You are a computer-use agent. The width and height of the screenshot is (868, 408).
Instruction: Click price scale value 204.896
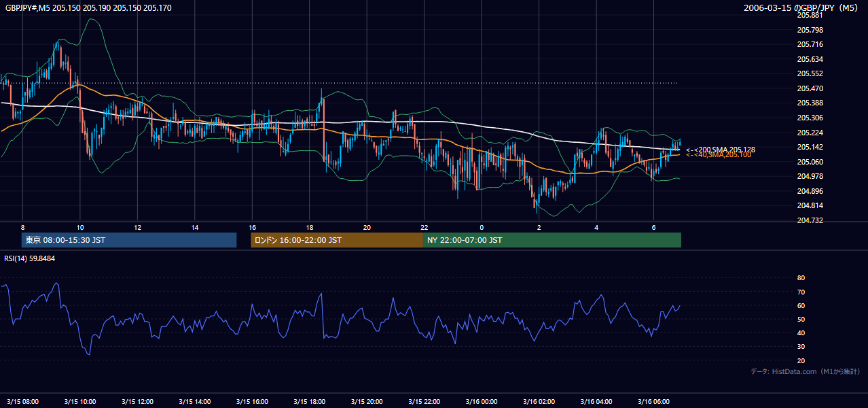click(x=810, y=191)
